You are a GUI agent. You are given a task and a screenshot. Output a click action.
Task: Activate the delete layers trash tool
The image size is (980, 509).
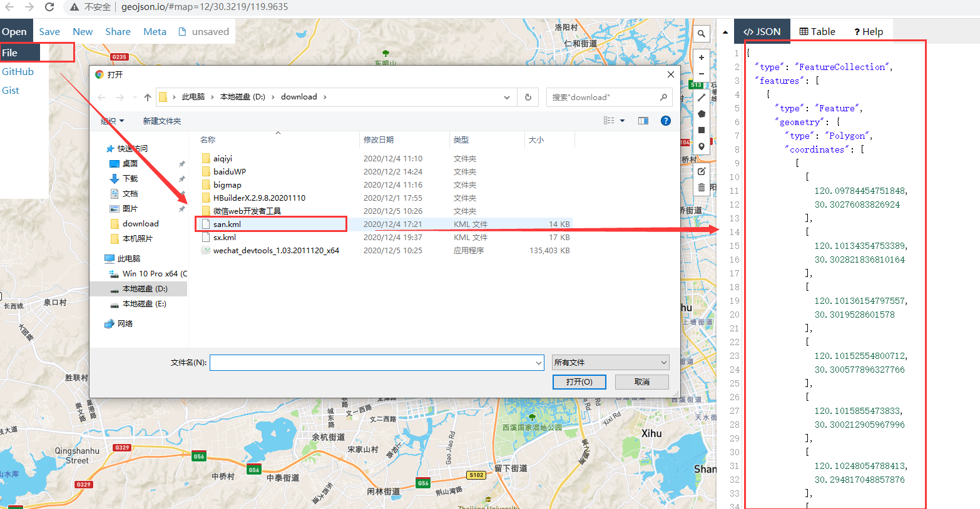click(702, 187)
